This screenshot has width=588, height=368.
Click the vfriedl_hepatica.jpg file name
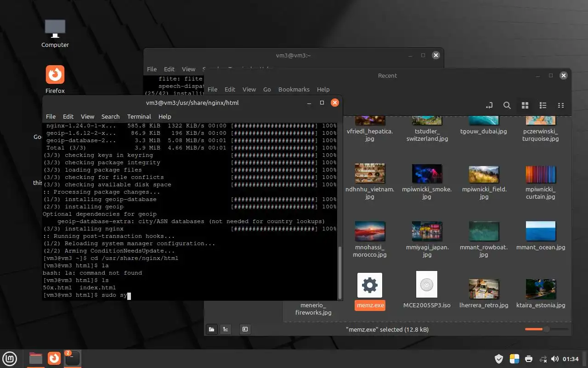[370, 135]
